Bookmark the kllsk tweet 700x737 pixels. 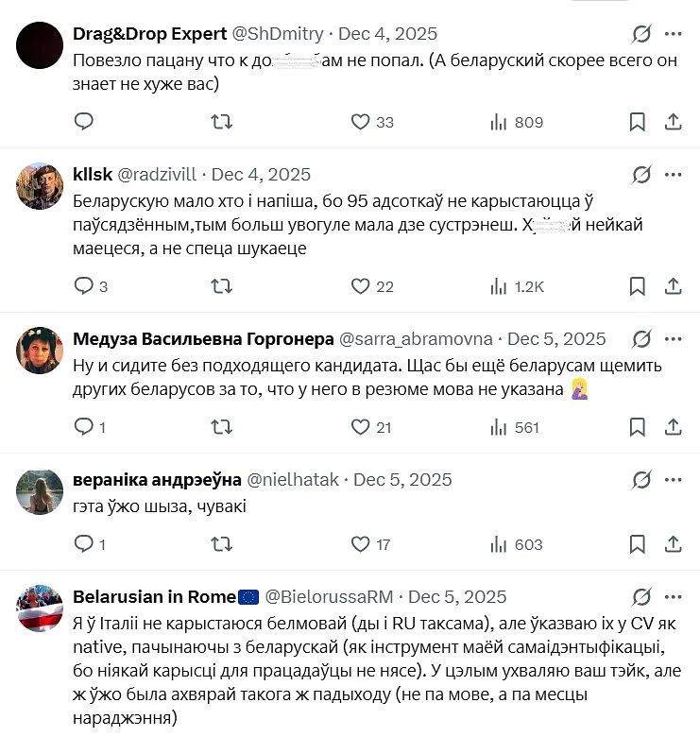point(638,286)
